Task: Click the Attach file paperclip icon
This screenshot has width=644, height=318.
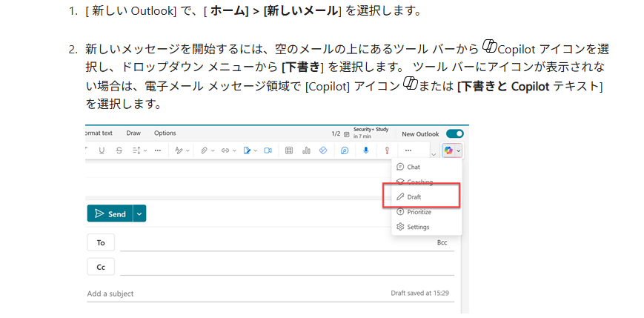Action: tap(204, 150)
